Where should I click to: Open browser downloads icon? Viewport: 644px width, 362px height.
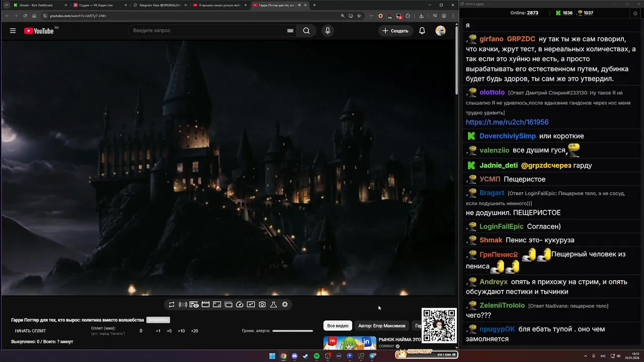click(421, 16)
